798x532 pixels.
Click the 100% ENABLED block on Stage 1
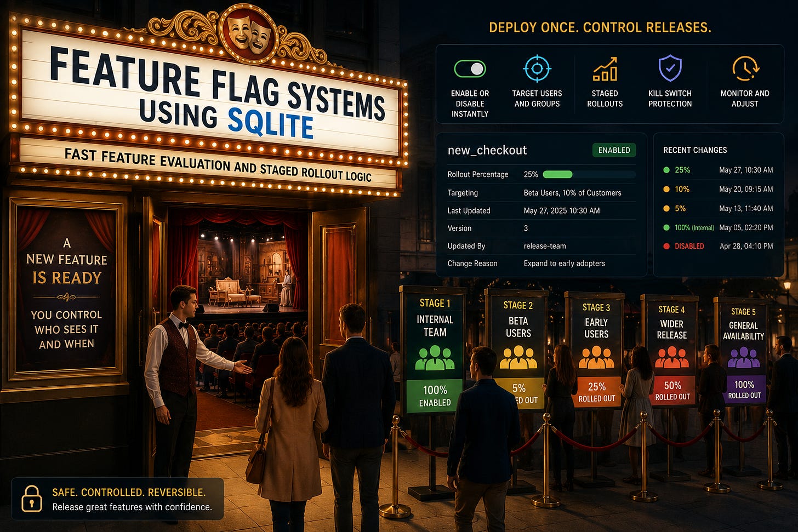click(x=435, y=396)
